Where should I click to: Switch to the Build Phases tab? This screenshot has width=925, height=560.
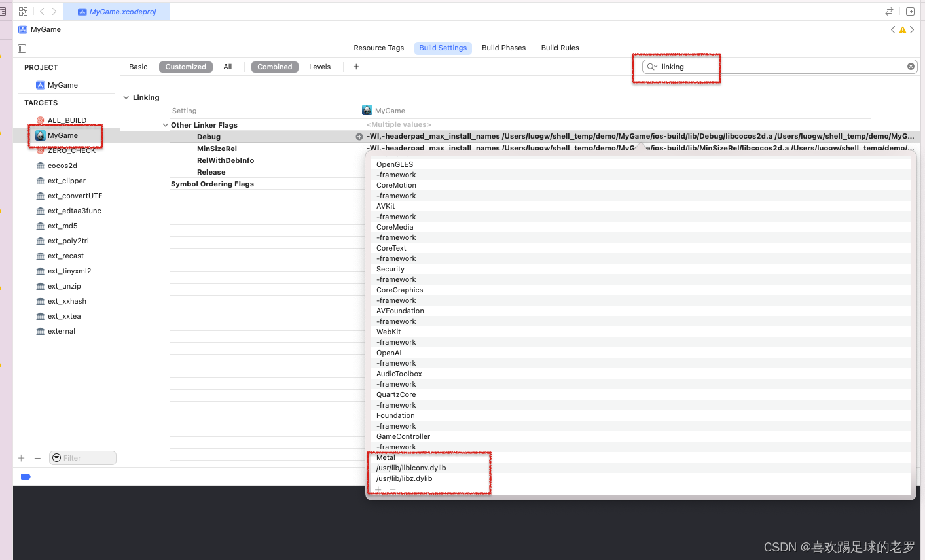(x=503, y=48)
